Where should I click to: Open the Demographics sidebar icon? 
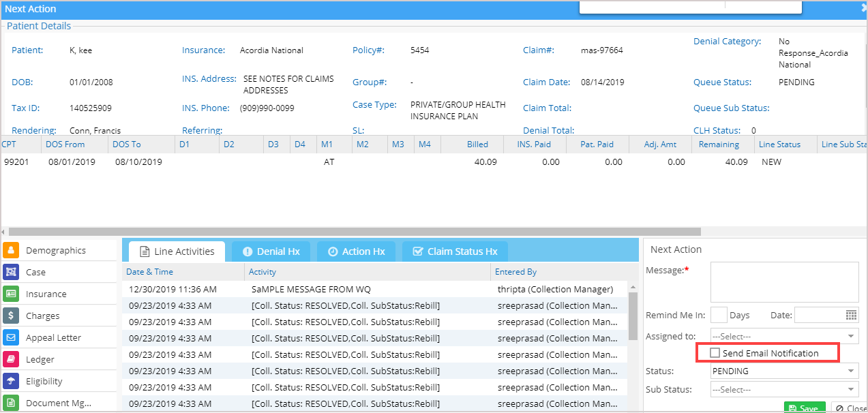pyautogui.click(x=11, y=250)
